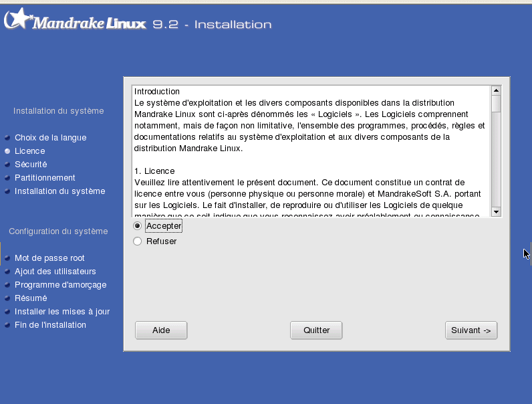
Task: Click bullet beside Fin de l'installation
Action: click(7, 325)
